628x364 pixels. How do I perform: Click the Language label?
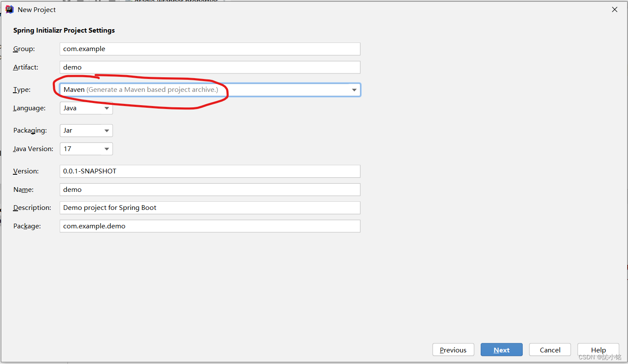point(29,108)
